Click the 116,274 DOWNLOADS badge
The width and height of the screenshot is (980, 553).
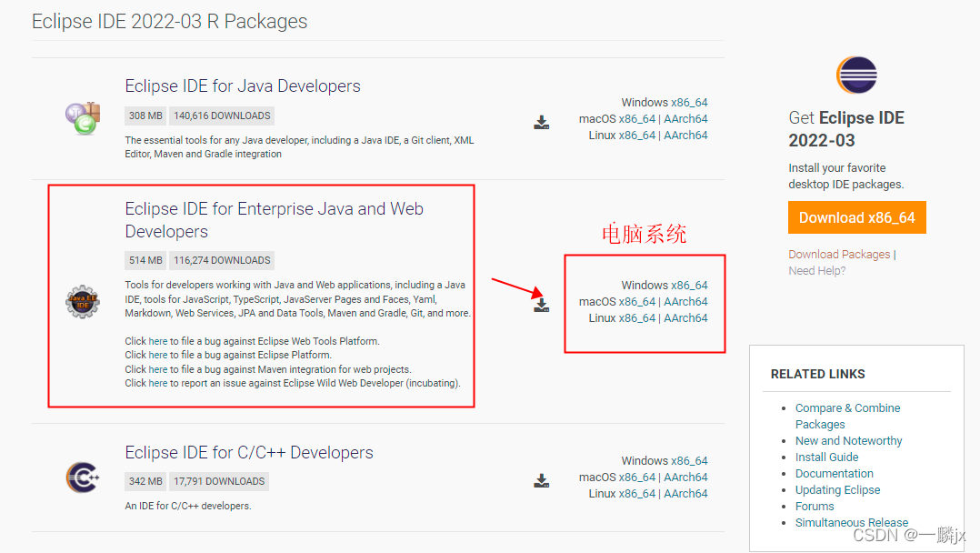222,260
